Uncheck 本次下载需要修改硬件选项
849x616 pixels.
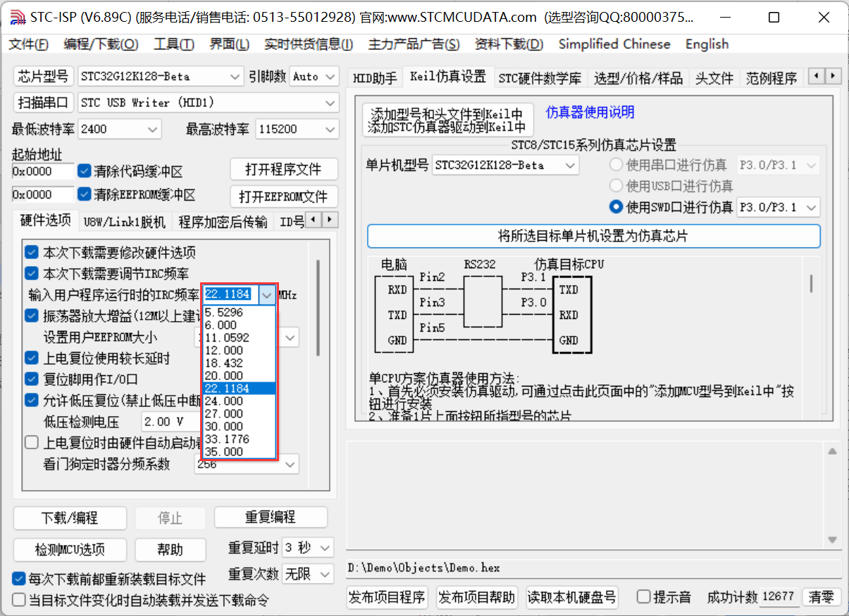32,252
